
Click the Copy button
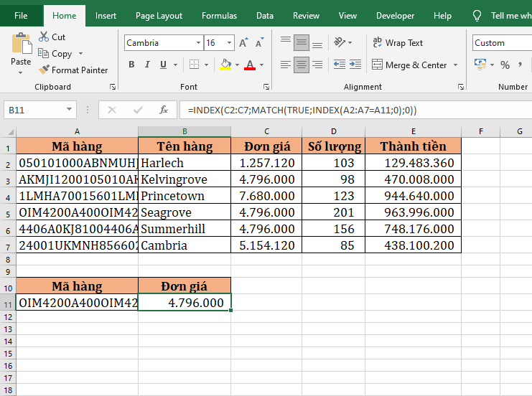[x=55, y=54]
